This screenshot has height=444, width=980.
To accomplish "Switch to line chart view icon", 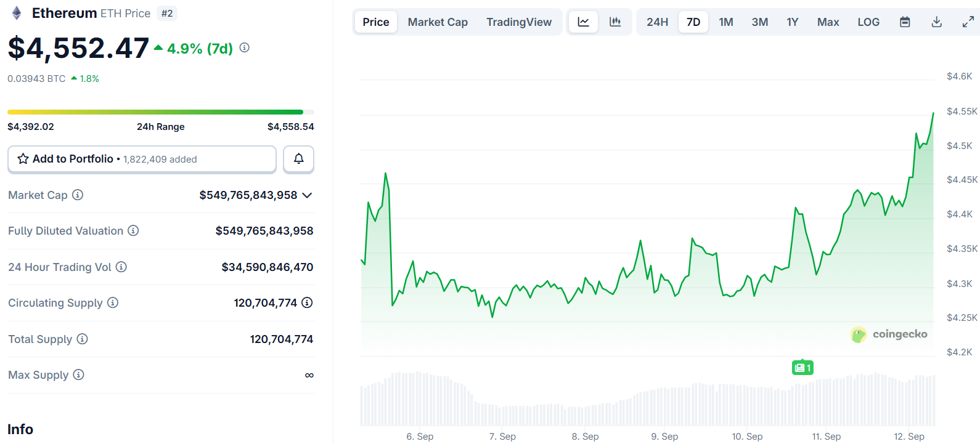I will point(583,22).
